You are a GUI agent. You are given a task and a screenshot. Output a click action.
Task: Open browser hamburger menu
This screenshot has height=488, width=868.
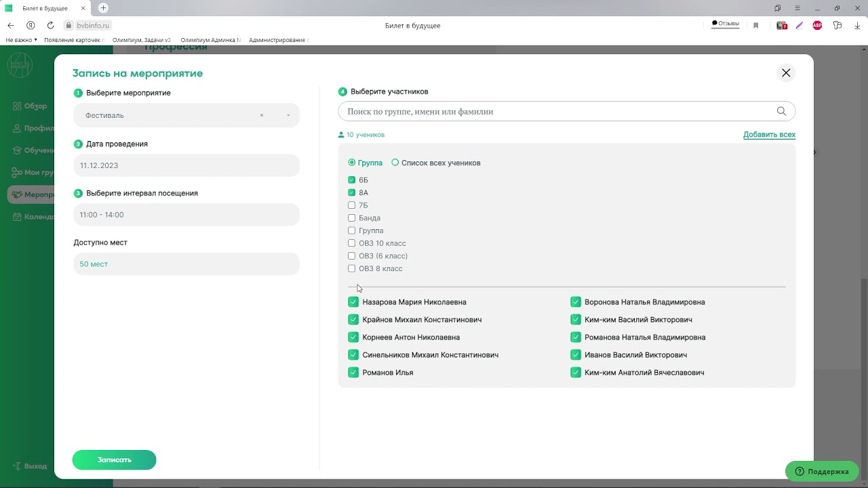pyautogui.click(x=797, y=8)
